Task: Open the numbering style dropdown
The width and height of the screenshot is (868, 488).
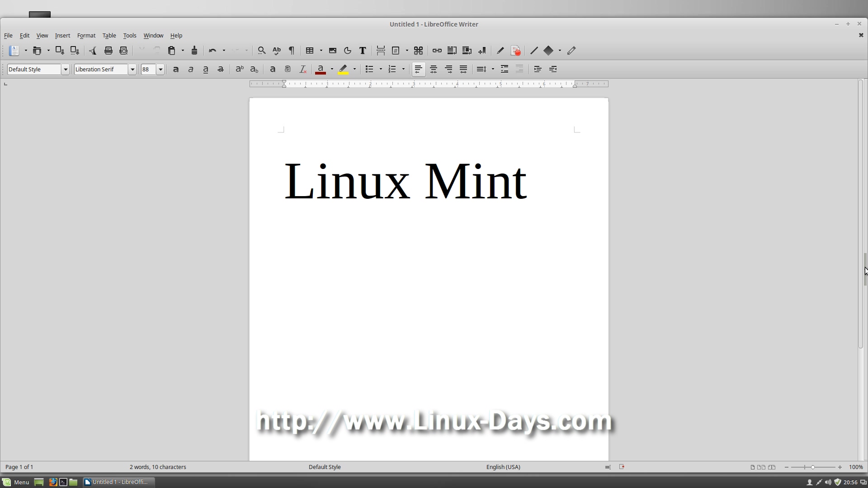Action: [403, 69]
